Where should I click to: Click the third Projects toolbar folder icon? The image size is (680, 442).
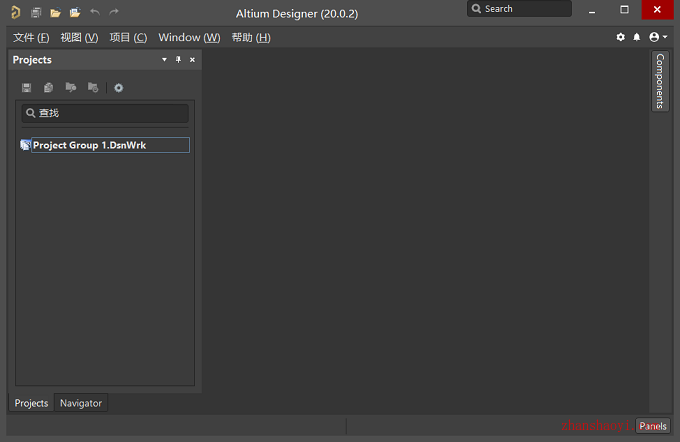pos(71,88)
